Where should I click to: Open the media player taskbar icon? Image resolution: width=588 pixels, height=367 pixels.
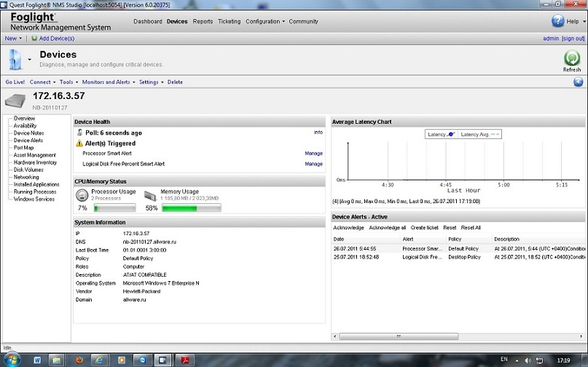122,360
